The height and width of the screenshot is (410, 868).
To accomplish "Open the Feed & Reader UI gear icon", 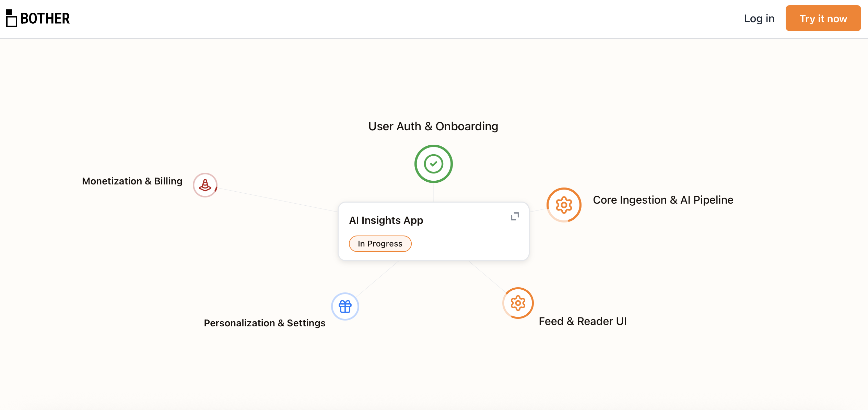I will point(518,303).
